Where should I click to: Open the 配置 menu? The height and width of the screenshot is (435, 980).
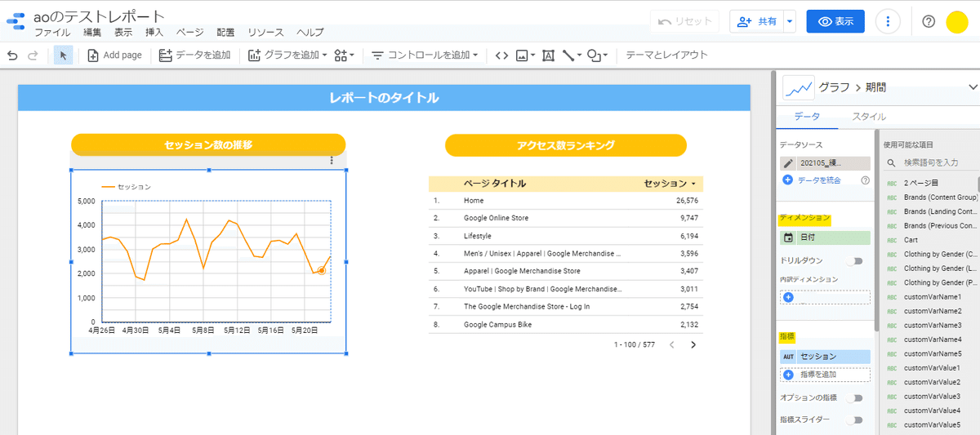225,33
